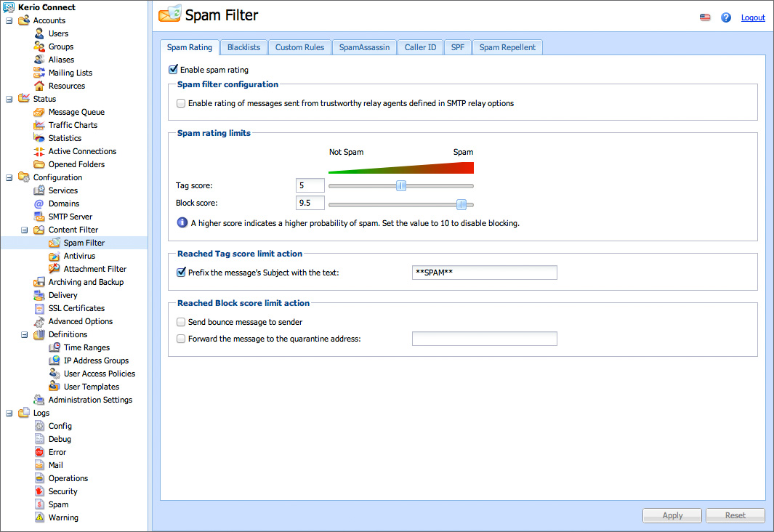Click the SSL Certificates icon
The image size is (774, 532).
pos(39,308)
